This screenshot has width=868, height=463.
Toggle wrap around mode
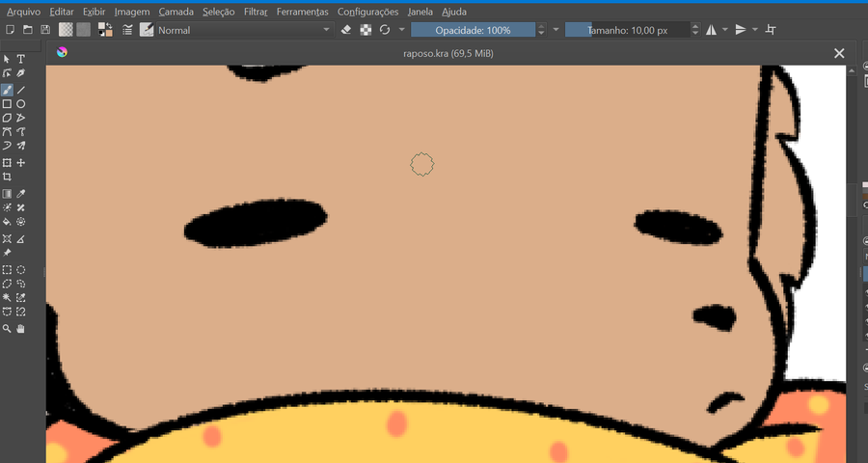[771, 30]
